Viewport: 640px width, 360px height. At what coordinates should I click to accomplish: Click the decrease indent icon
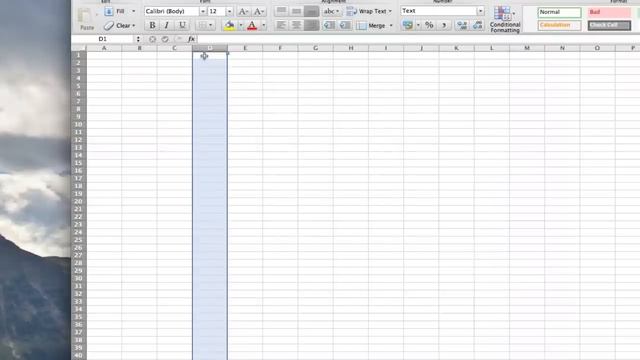click(329, 25)
